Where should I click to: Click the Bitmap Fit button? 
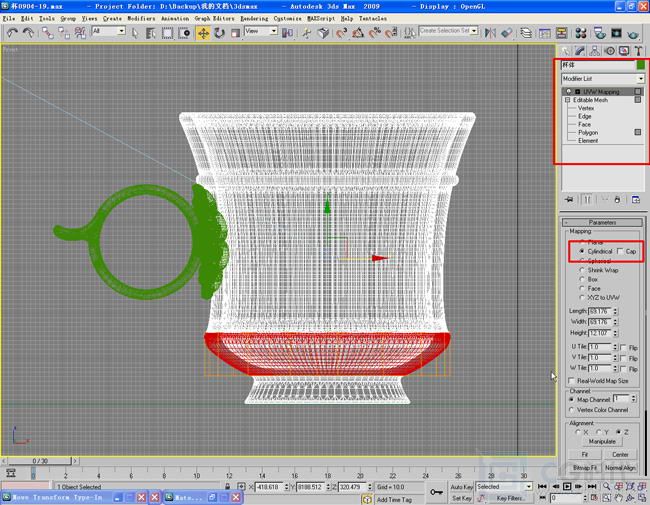(585, 467)
